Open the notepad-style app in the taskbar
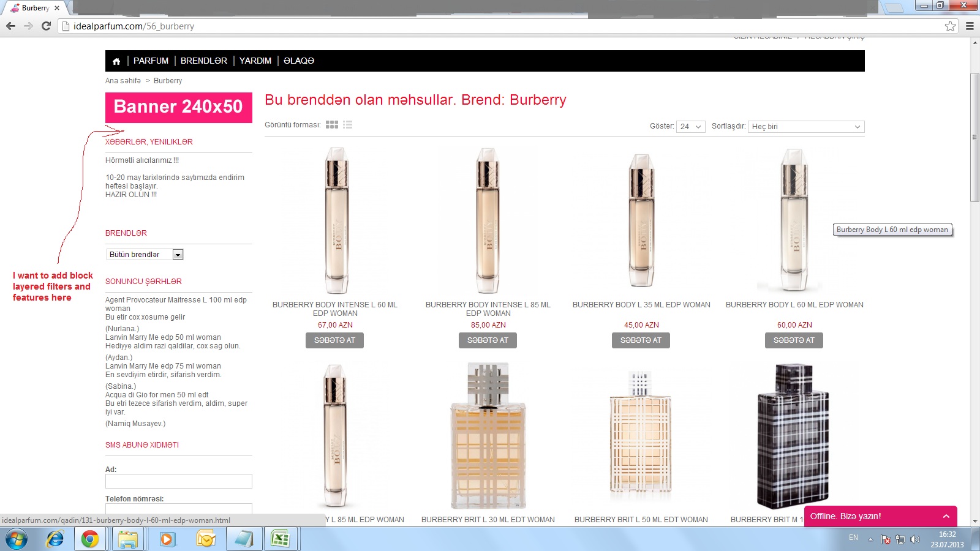This screenshot has height=551, width=980. click(244, 539)
